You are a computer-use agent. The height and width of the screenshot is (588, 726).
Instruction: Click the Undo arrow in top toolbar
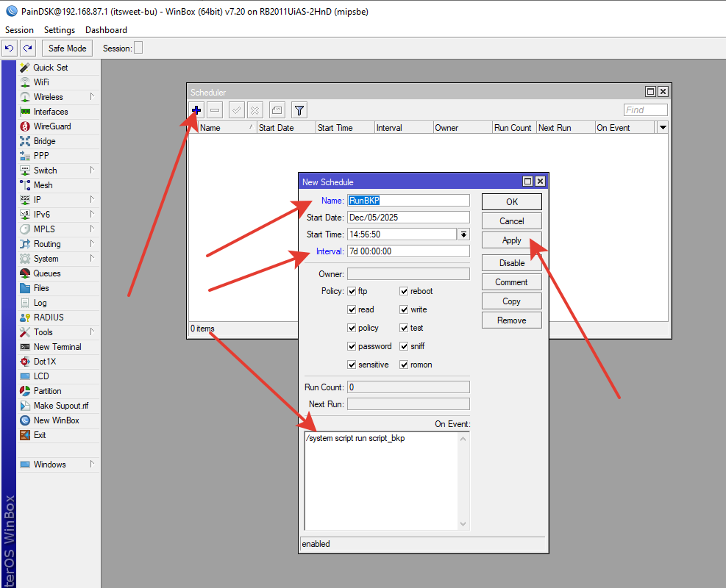point(9,49)
